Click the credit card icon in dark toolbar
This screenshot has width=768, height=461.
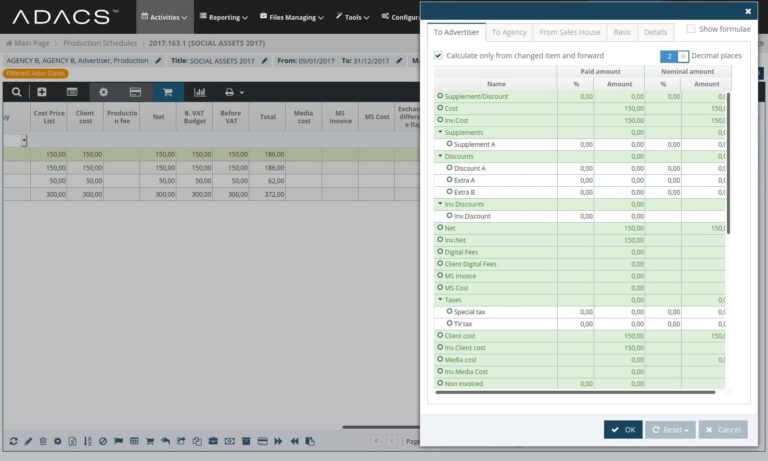(135, 92)
